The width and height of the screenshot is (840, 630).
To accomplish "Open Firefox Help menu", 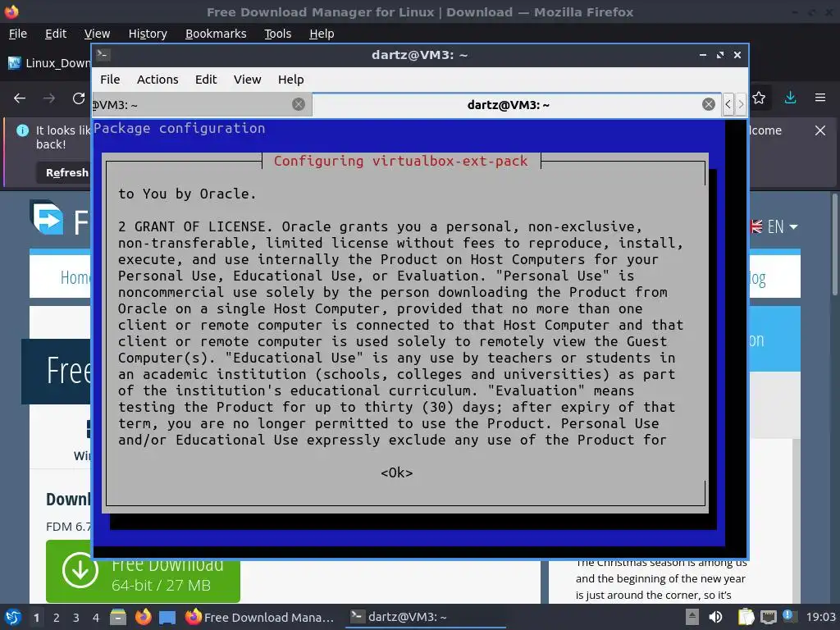I will click(x=322, y=34).
